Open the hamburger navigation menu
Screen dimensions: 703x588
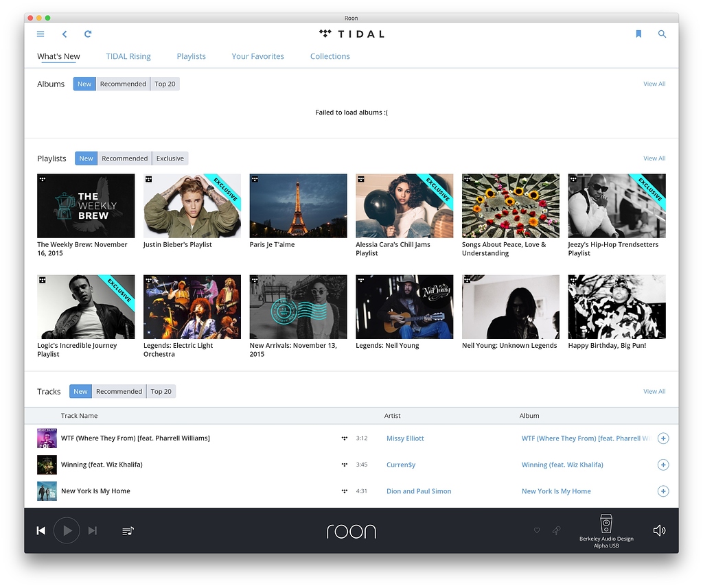41,34
